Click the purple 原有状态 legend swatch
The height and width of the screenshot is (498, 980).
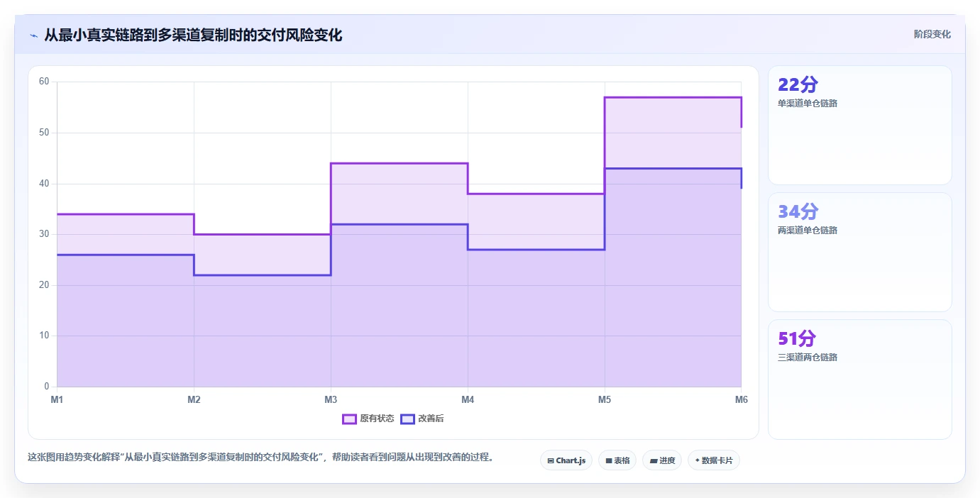pos(349,419)
